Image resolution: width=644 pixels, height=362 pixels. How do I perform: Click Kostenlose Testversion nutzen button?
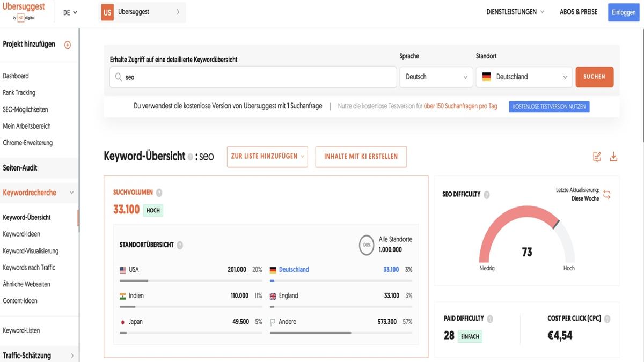pyautogui.click(x=549, y=107)
